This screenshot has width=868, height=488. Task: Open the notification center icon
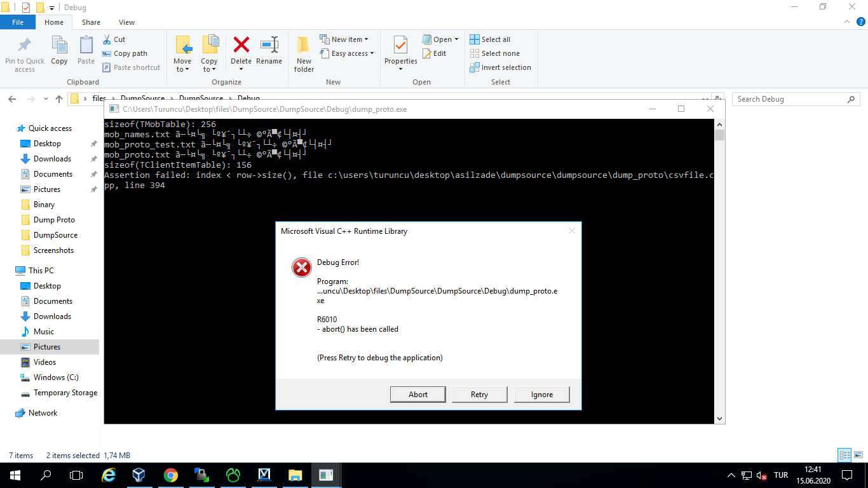pos(847,475)
